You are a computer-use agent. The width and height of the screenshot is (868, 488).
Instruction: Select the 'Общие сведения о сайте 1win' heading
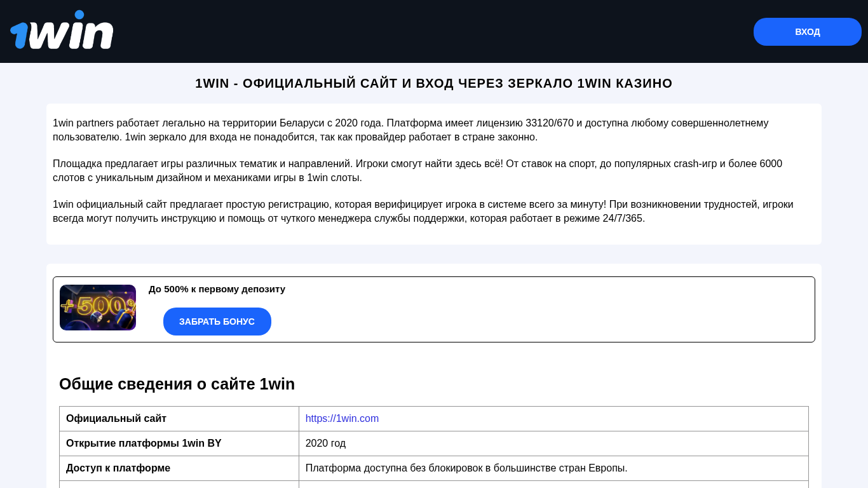(177, 384)
